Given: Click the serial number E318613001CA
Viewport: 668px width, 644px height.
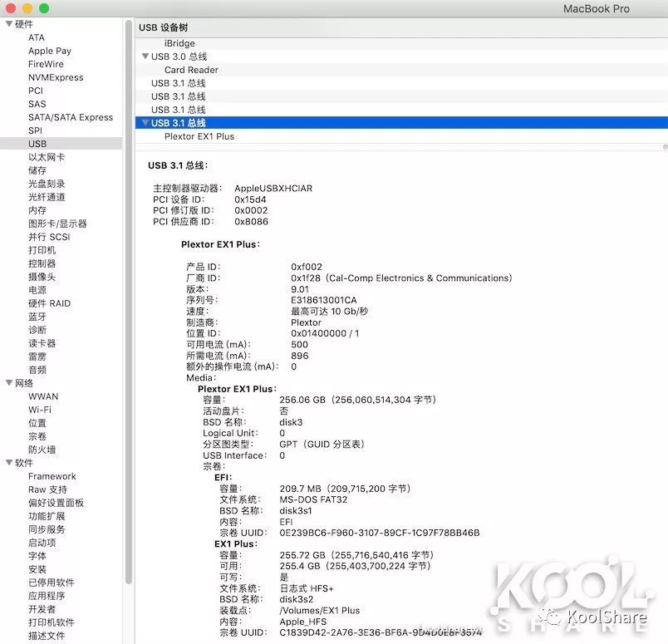Looking at the screenshot, I should pos(324,300).
